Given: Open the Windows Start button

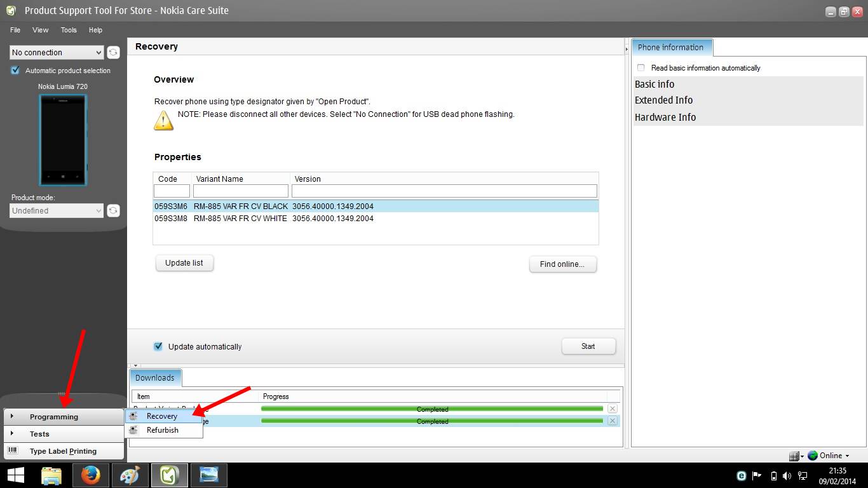Looking at the screenshot, I should tap(15, 475).
